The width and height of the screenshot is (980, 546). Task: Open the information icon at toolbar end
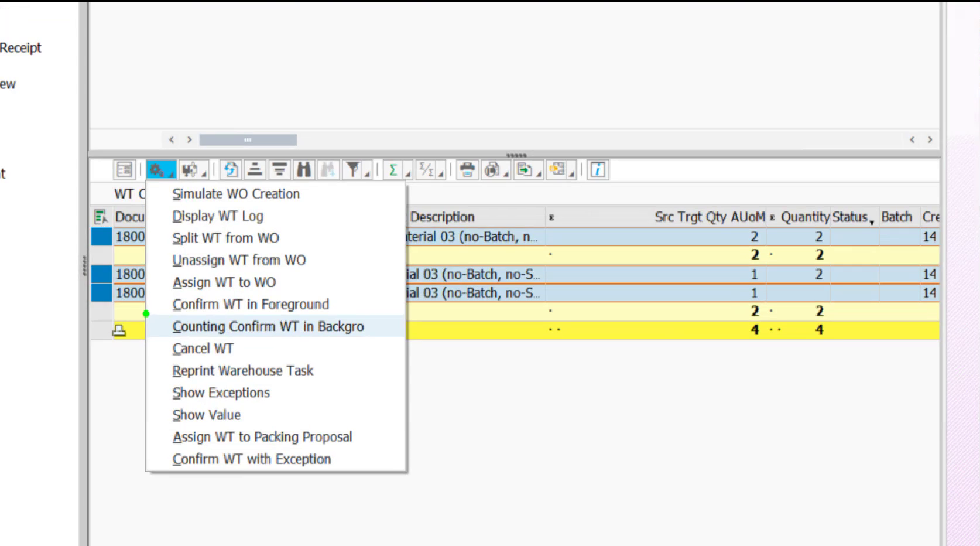coord(597,170)
